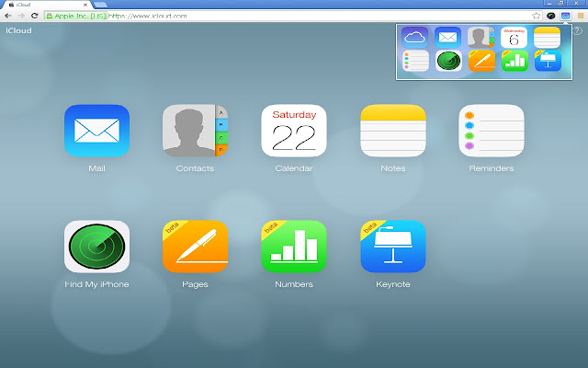Open the Notes app icon
588x368 pixels.
pyautogui.click(x=393, y=131)
